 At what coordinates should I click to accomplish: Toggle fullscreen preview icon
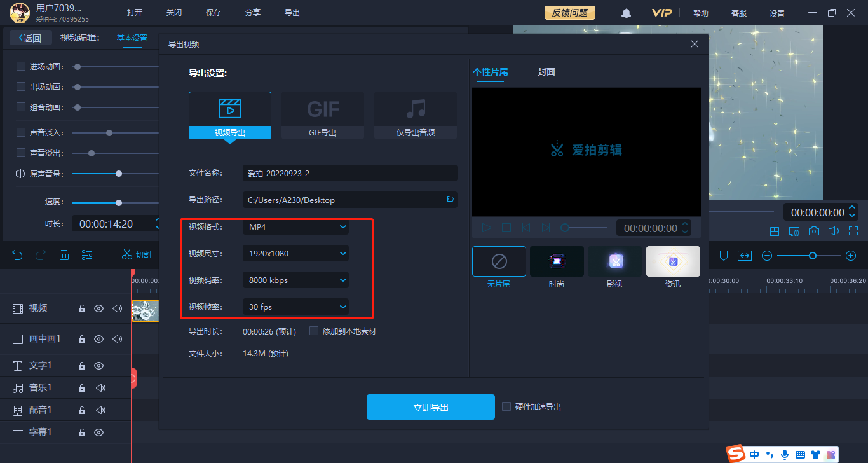[x=853, y=231]
